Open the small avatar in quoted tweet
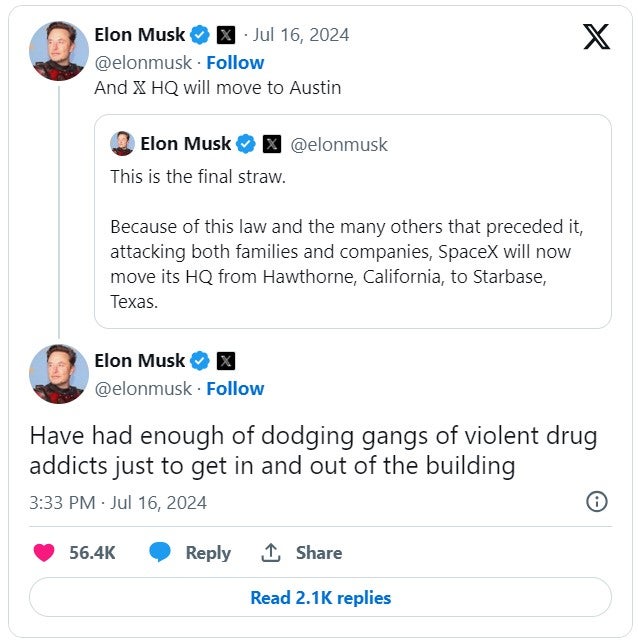Viewport: 638px width, 641px height. click(122, 143)
